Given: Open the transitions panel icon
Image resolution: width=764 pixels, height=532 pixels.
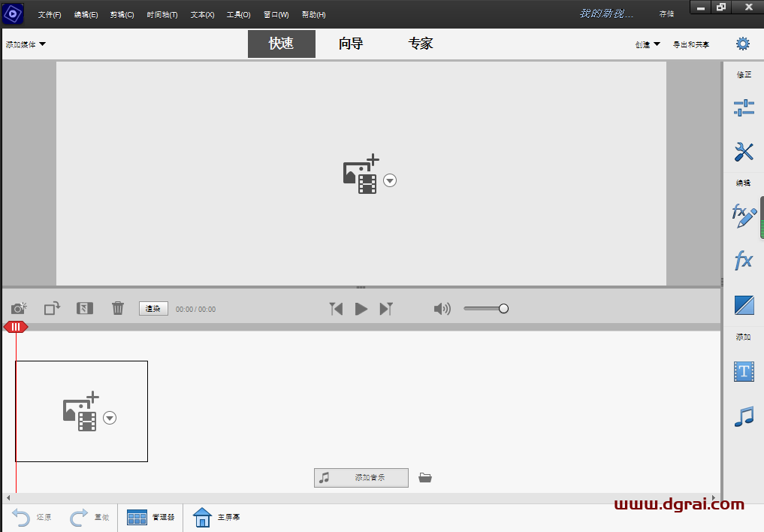Looking at the screenshot, I should [x=743, y=305].
